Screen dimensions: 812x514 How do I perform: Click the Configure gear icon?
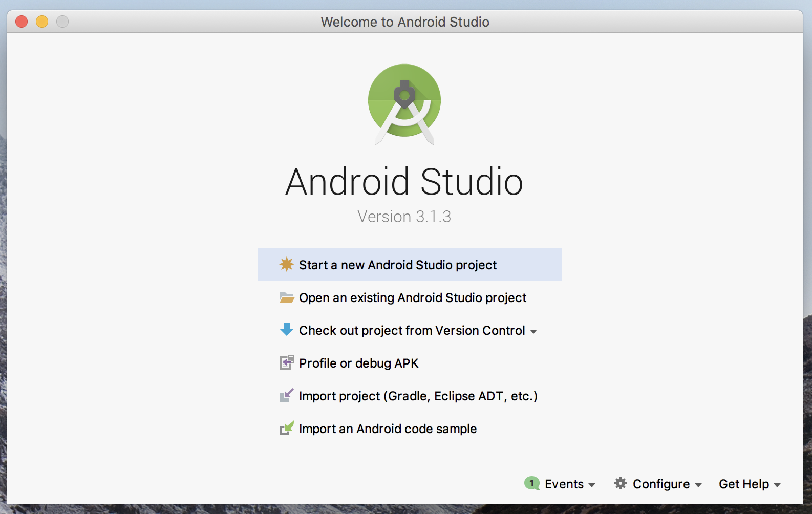(621, 483)
